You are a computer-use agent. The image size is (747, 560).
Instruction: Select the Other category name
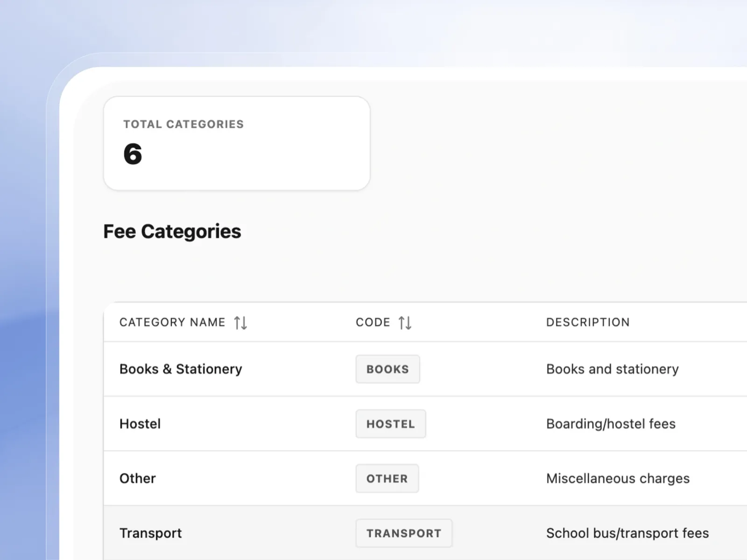pyautogui.click(x=137, y=478)
